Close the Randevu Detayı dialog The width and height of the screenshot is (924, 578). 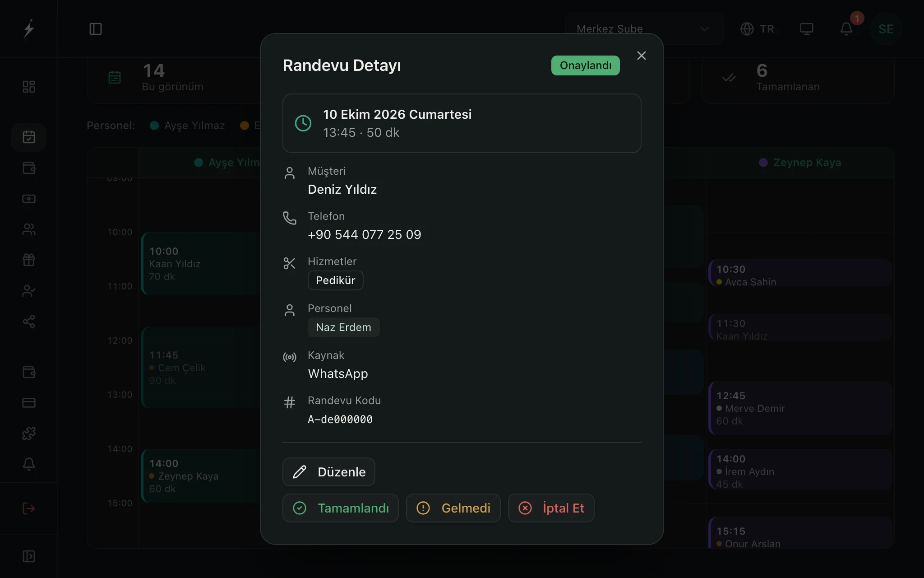(x=641, y=56)
